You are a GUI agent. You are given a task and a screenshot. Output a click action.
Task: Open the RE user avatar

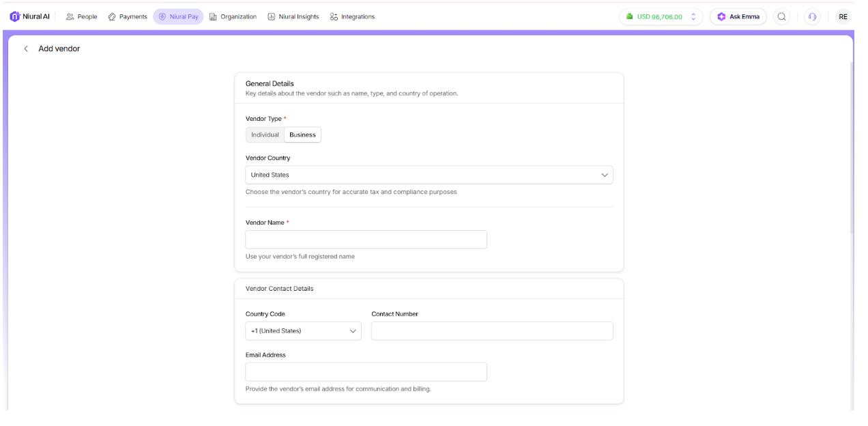click(843, 16)
